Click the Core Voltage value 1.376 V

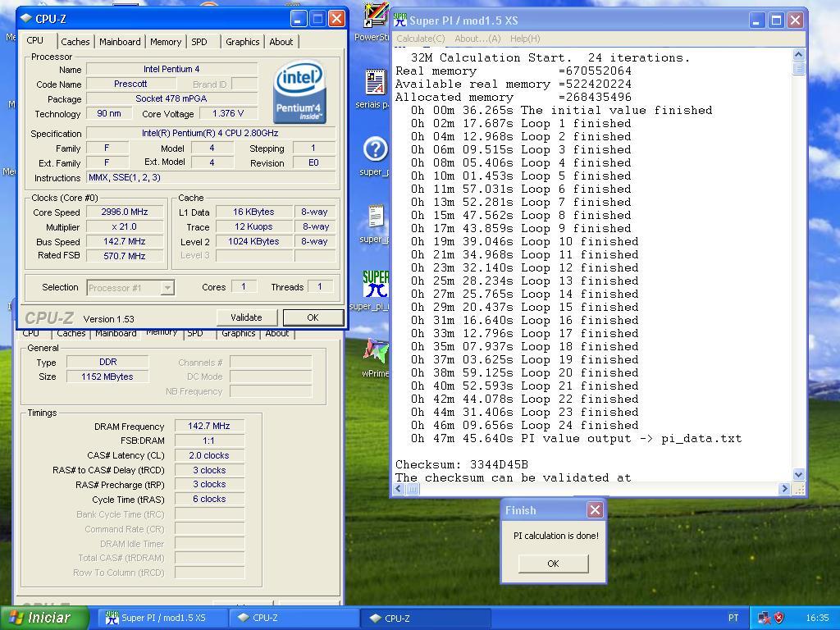tap(228, 113)
